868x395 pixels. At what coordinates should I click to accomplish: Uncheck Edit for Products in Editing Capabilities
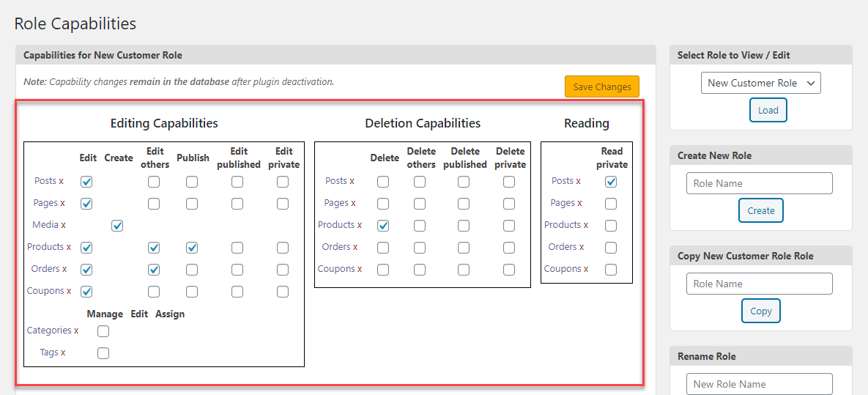coord(87,248)
